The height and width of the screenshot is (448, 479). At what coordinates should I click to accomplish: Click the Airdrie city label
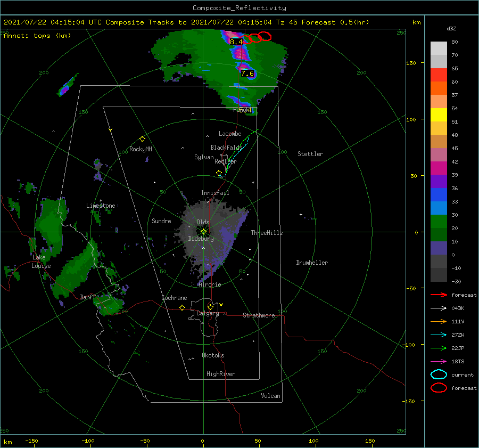(210, 284)
